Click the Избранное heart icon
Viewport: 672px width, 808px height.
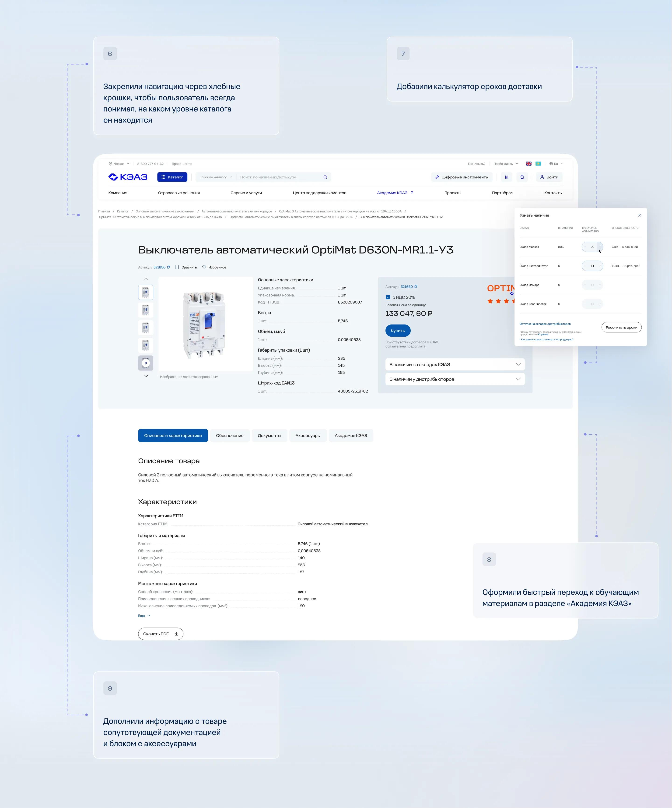204,267
